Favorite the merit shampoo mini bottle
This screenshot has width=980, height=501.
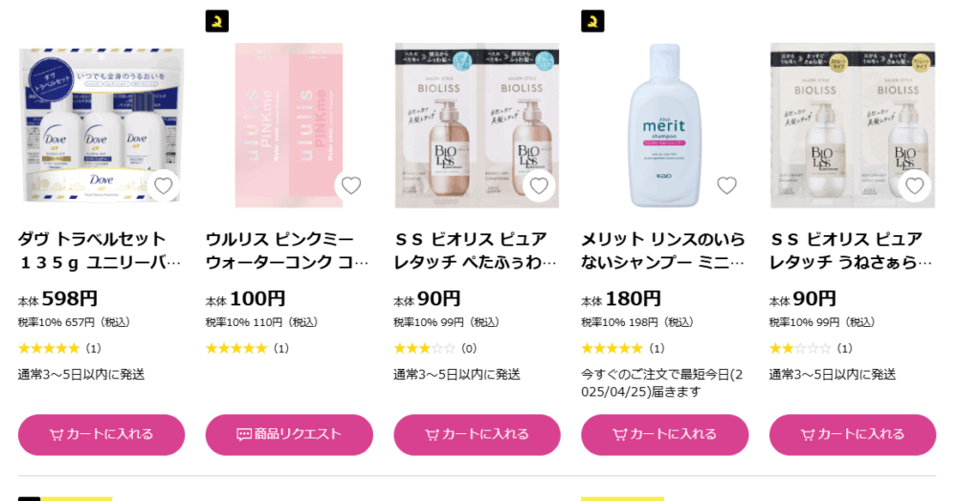coord(726,185)
